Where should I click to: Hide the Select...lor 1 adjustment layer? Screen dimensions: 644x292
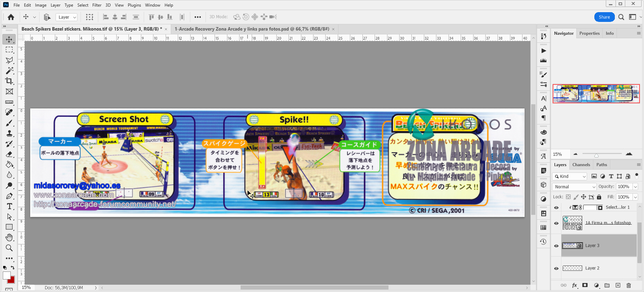point(556,208)
